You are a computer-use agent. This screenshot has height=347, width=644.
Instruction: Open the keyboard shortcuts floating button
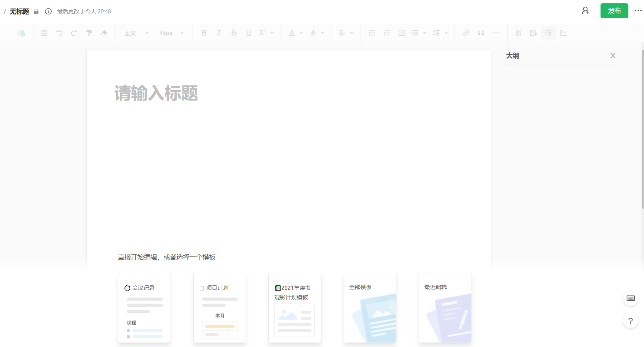tap(631, 298)
